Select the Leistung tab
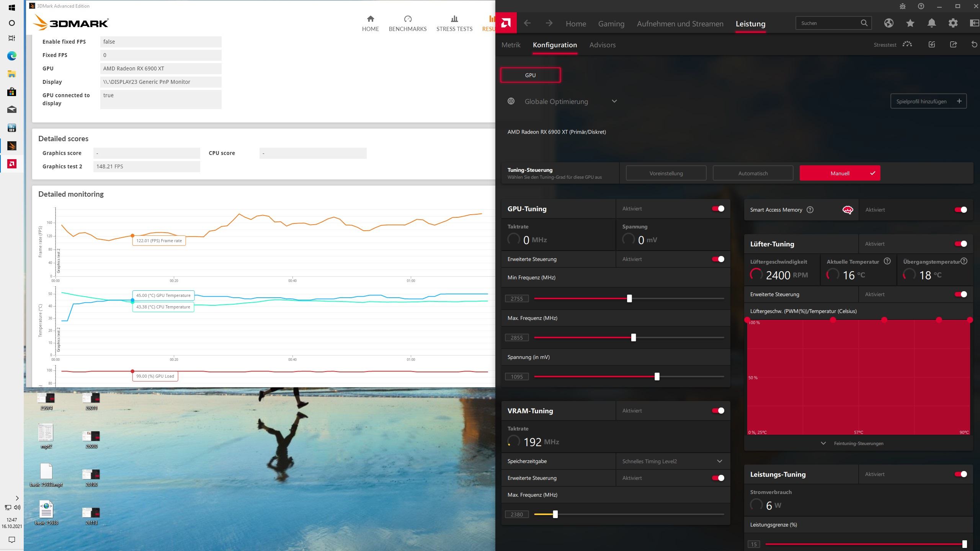Image resolution: width=980 pixels, height=551 pixels. pyautogui.click(x=750, y=24)
